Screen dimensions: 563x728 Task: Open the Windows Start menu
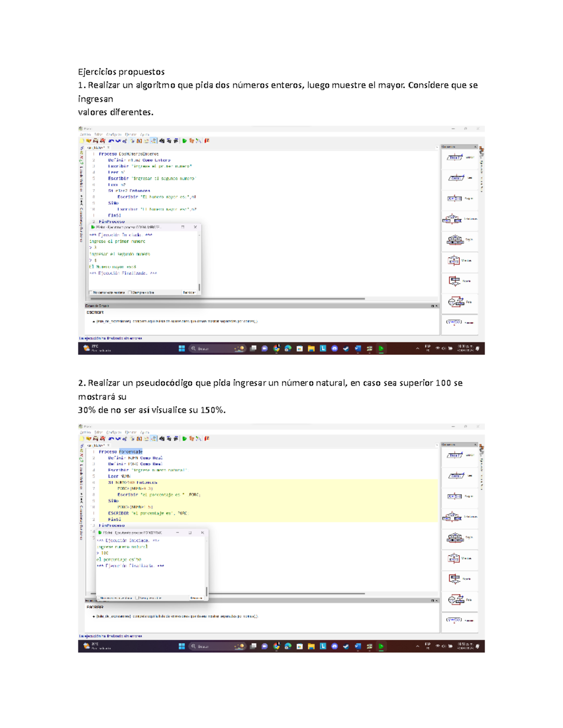coord(182,348)
